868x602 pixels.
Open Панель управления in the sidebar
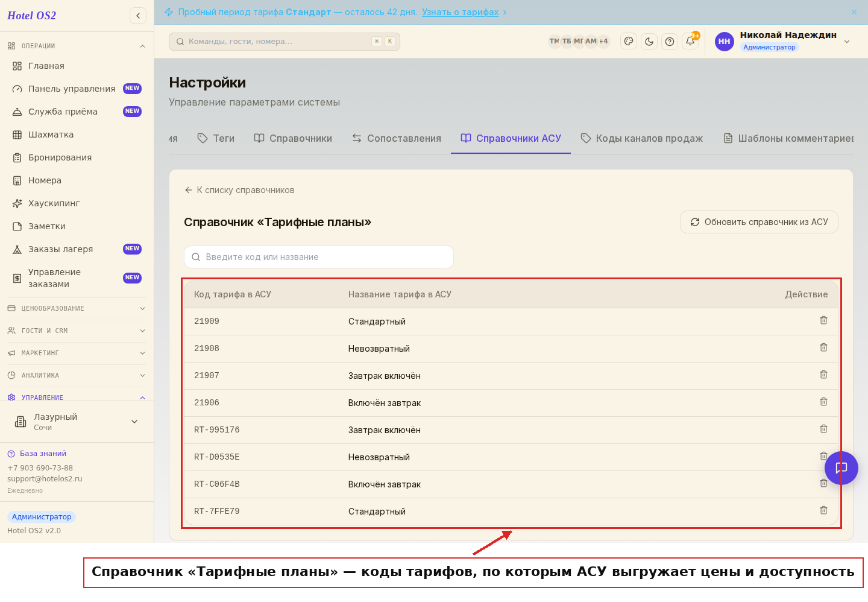pyautogui.click(x=77, y=89)
